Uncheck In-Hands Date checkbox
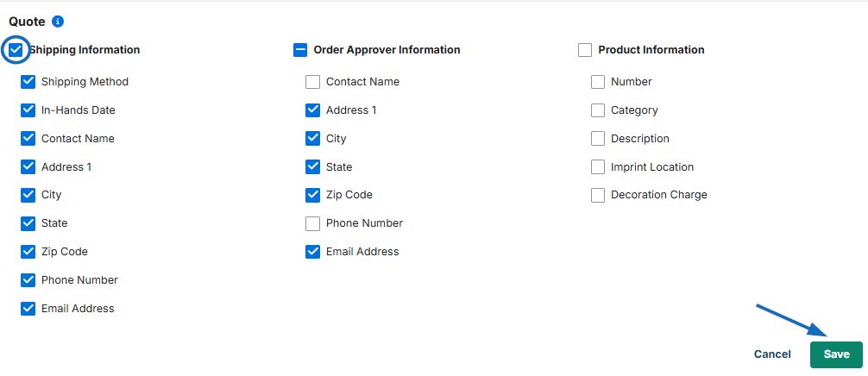 28,110
